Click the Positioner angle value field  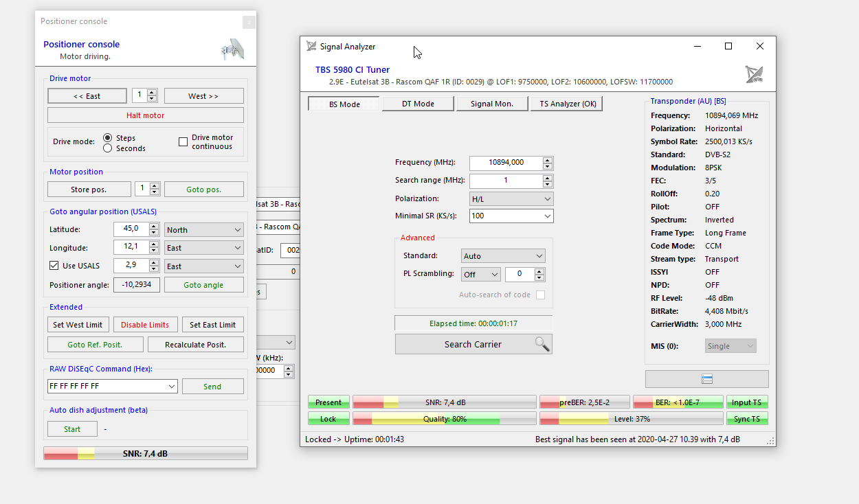coord(137,285)
